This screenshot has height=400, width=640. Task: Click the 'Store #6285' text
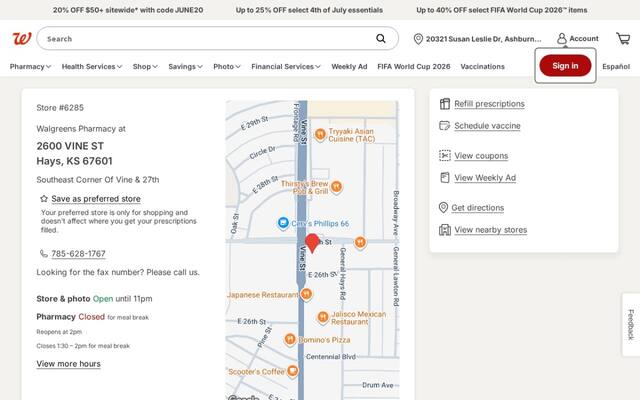coord(60,108)
